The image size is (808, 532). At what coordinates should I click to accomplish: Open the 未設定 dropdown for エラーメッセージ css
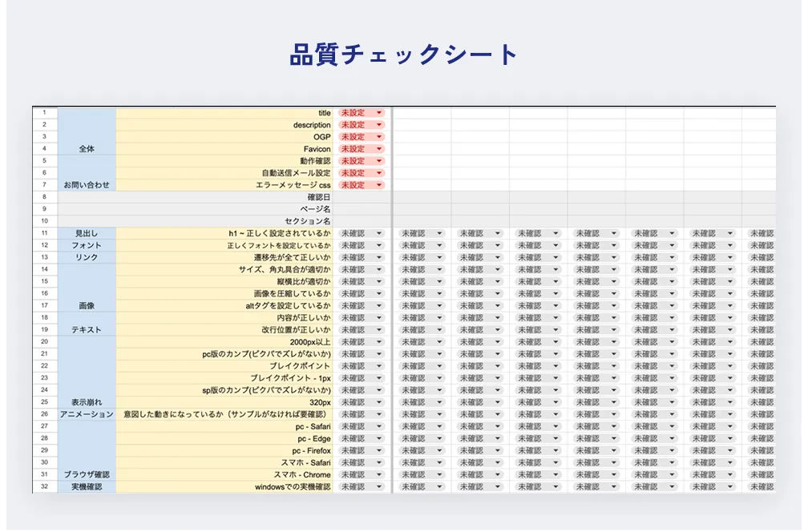(379, 185)
